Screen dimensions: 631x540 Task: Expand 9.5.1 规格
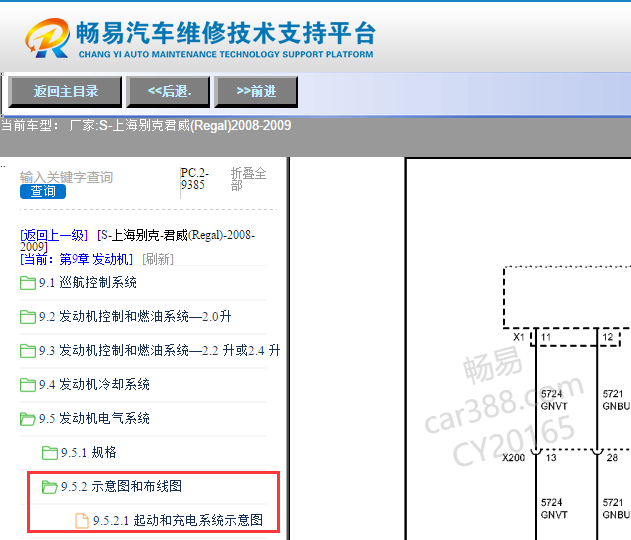pos(89,453)
